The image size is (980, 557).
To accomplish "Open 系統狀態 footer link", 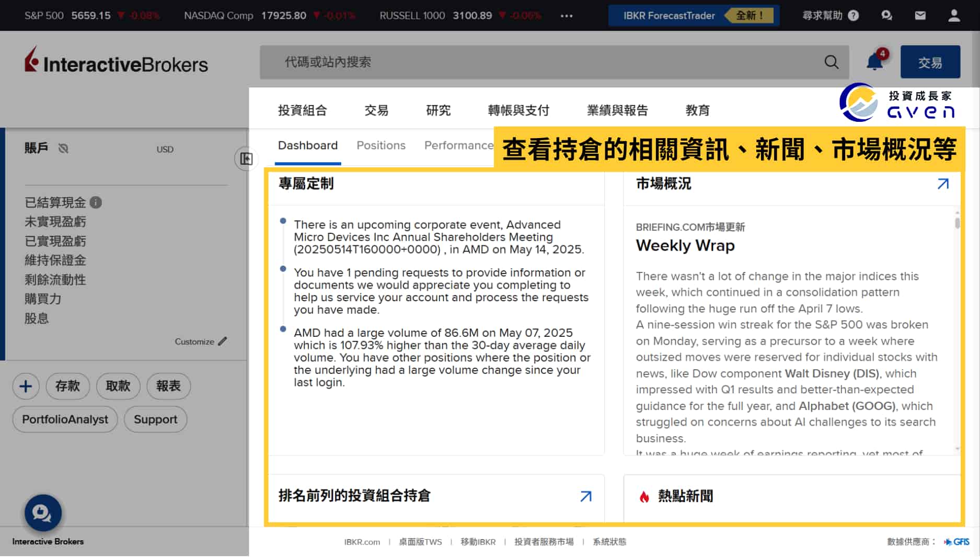I will click(609, 542).
